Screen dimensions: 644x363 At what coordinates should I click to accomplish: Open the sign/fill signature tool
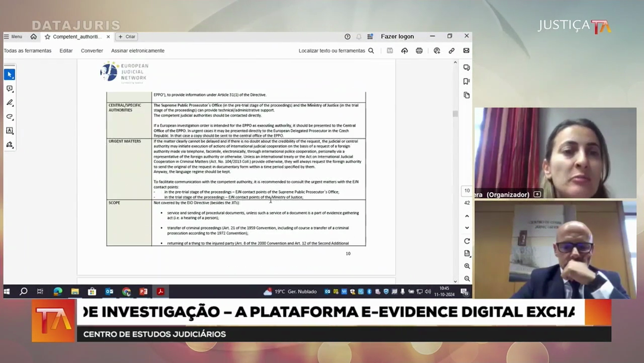tap(10, 144)
